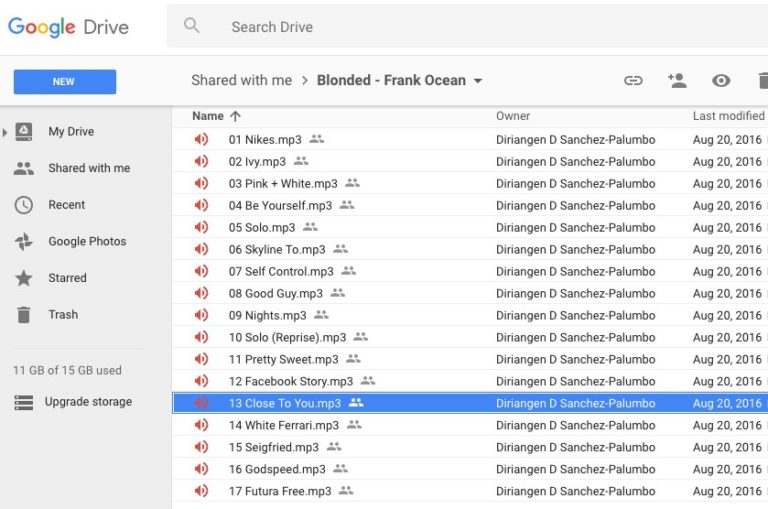Click the Owner column header
The width and height of the screenshot is (768, 509).
(513, 116)
